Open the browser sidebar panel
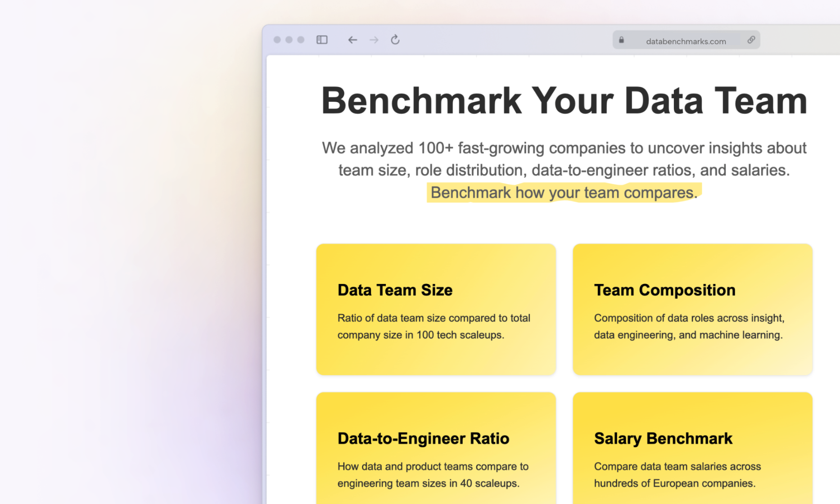 pyautogui.click(x=321, y=40)
